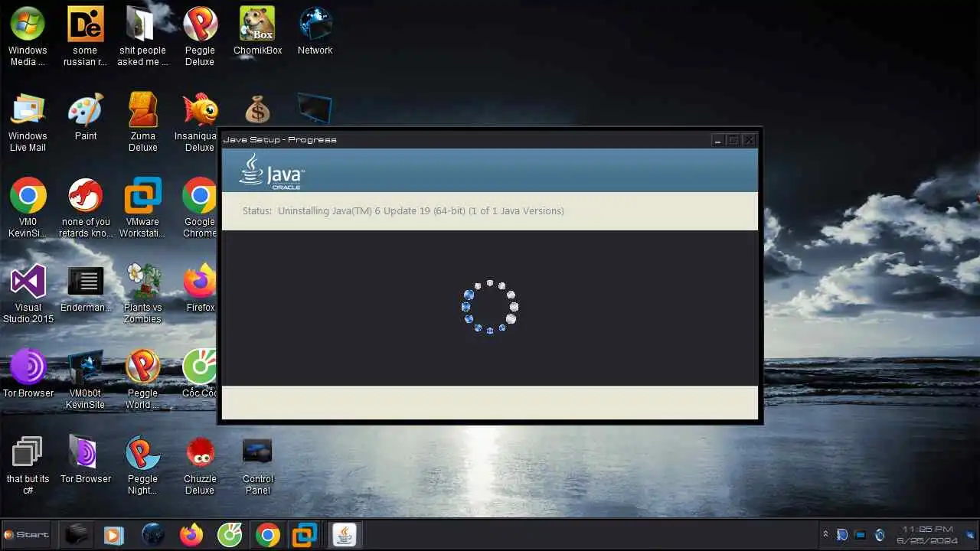Open the blue globe taskbar icon

click(x=152, y=535)
